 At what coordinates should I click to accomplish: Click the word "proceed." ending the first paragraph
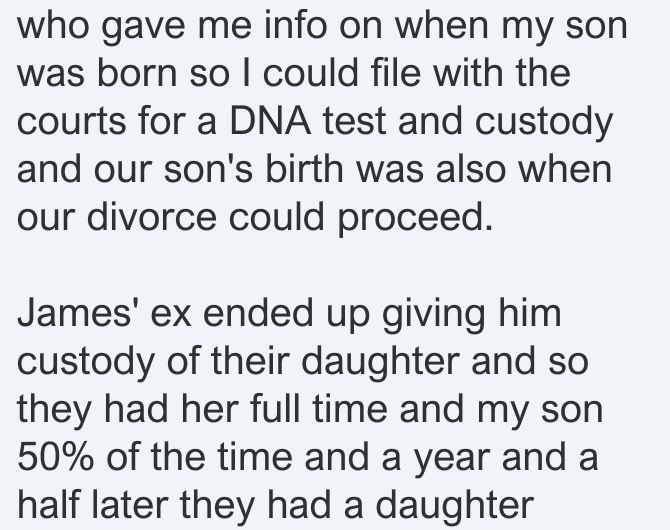click(415, 220)
